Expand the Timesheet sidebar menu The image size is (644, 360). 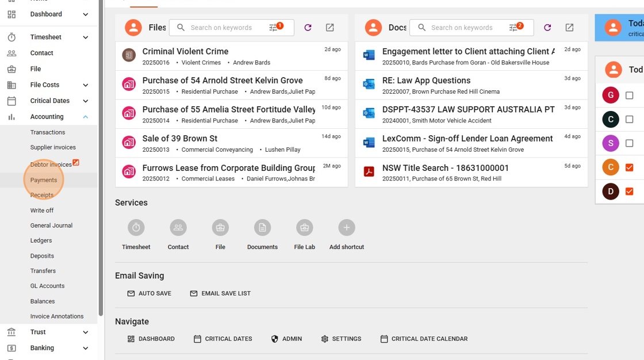point(86,37)
